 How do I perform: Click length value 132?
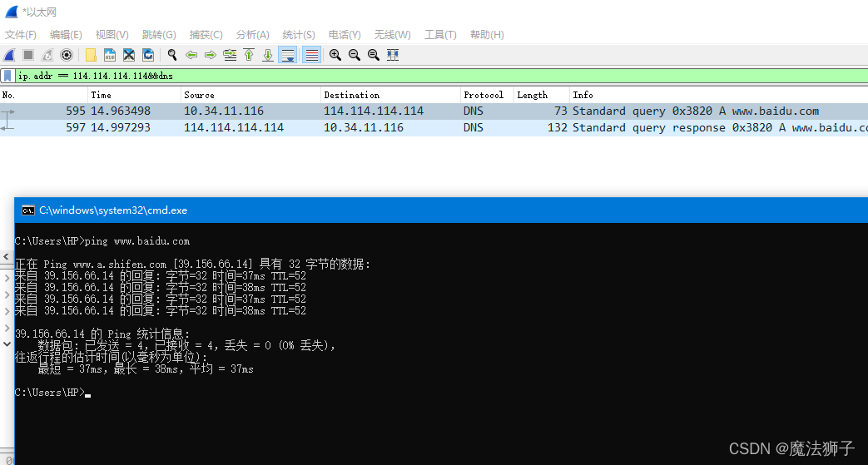coord(558,127)
